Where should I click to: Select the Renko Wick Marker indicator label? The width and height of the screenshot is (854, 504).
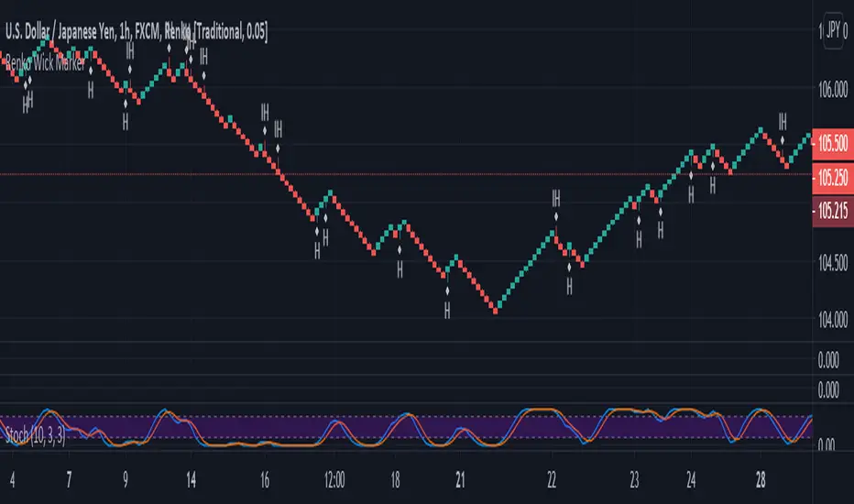point(45,63)
